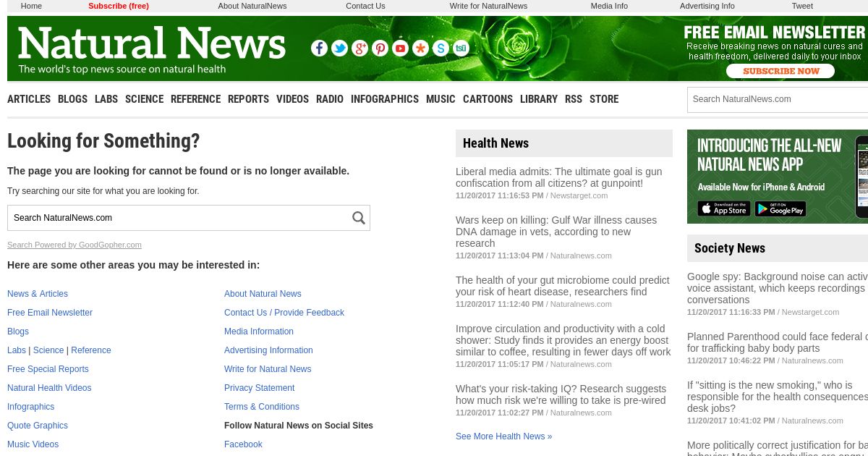
Task: Go to LIBRARY in navigation bar
Action: [x=539, y=99]
